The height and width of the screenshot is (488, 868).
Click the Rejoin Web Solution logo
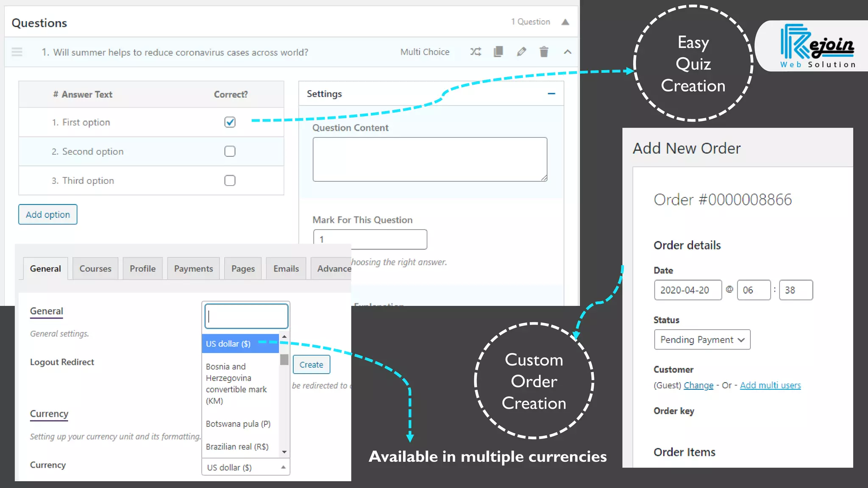point(817,46)
